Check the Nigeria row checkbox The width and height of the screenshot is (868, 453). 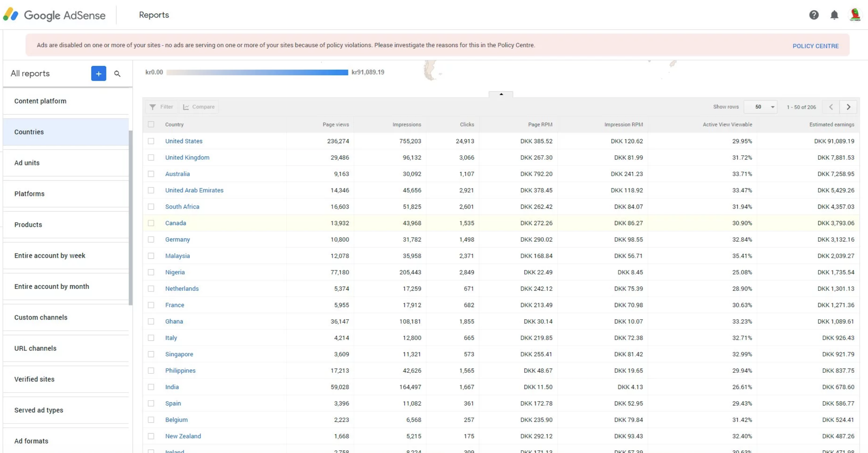pyautogui.click(x=151, y=272)
